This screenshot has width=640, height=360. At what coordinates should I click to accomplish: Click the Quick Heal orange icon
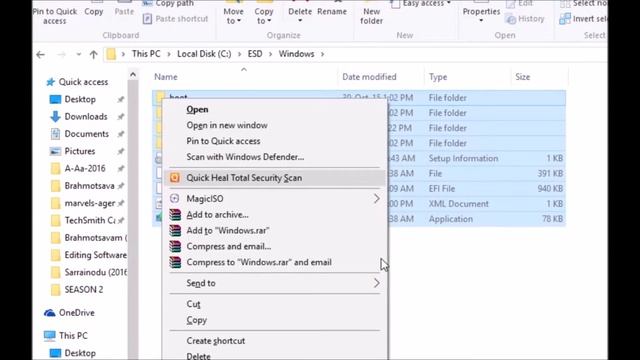click(175, 178)
